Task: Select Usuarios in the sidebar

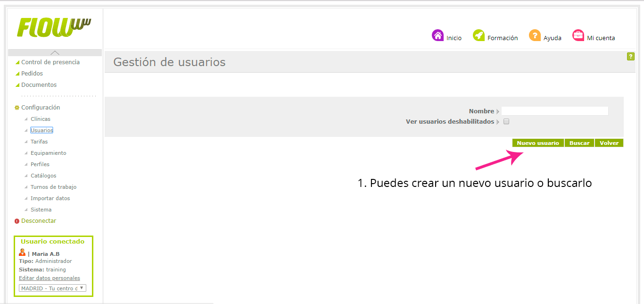Action: (41, 130)
